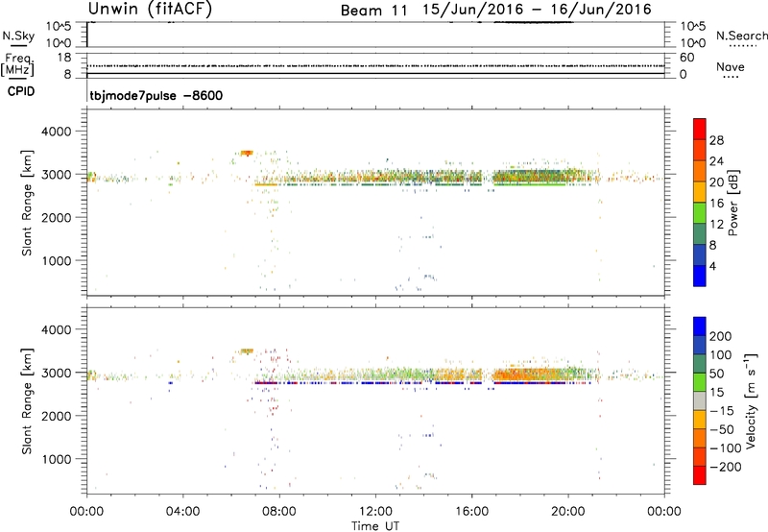Click the date range 15/Jun/2016 – 16/Jun/2016
Image resolution: width=768 pixels, height=532 pixels.
click(537, 10)
